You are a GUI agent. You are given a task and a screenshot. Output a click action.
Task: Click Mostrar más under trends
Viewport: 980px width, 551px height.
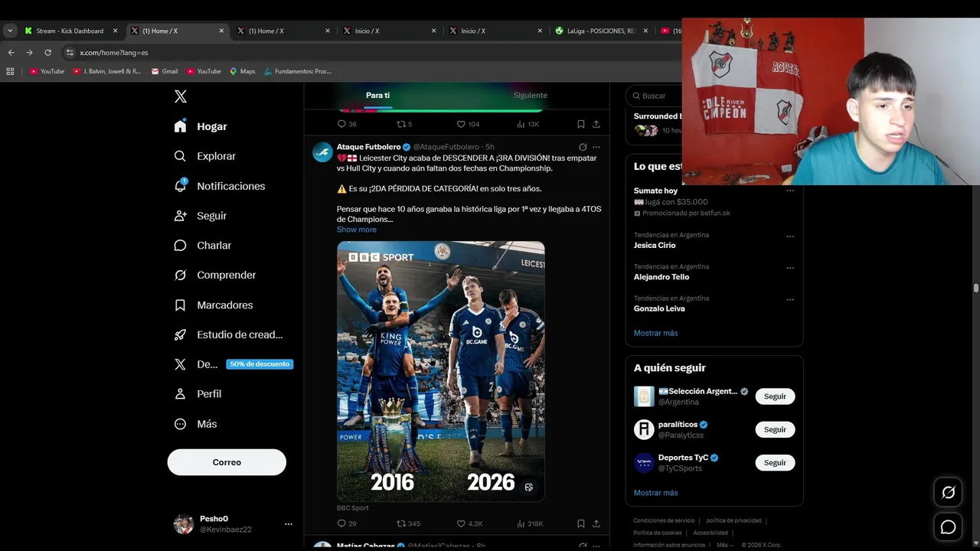[x=656, y=333]
